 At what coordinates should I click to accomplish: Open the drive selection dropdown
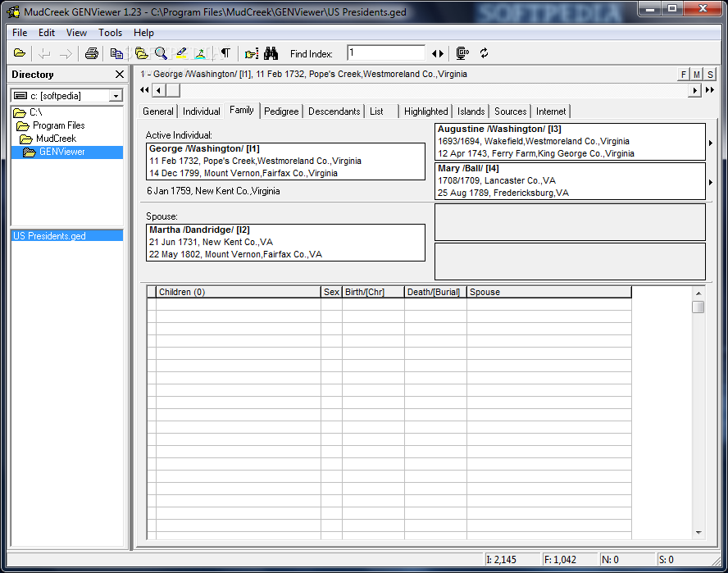click(116, 96)
